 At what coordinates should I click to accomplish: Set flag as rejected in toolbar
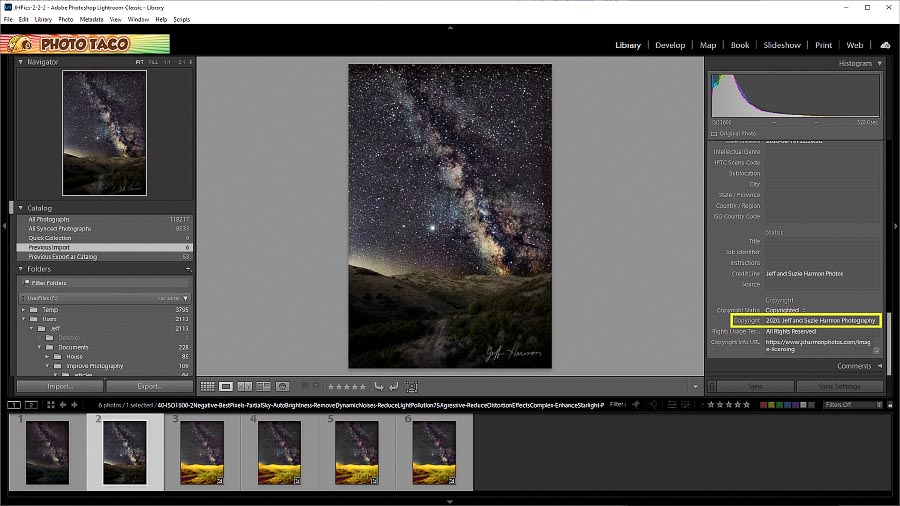point(316,387)
